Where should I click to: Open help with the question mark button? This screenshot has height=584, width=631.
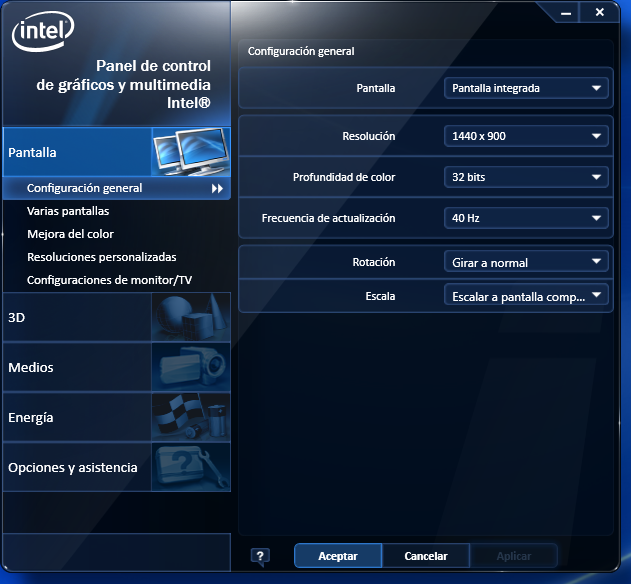[259, 556]
